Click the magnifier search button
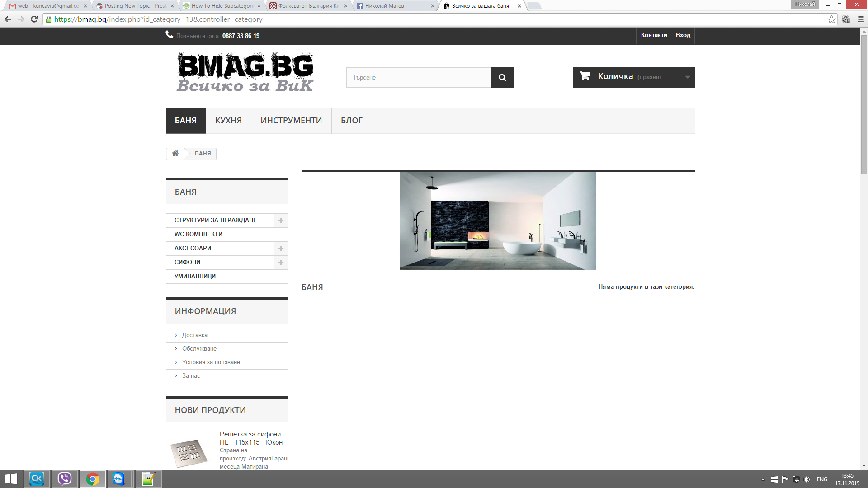 point(502,78)
